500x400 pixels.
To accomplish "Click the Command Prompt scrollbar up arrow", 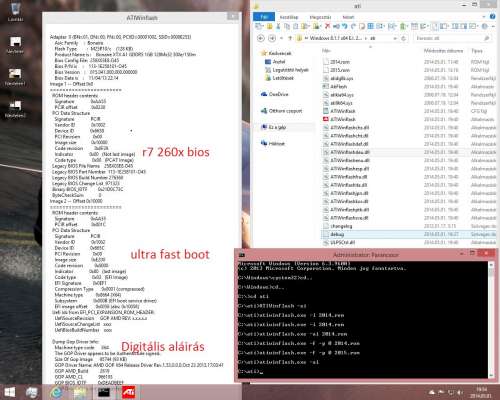I will pos(491,265).
